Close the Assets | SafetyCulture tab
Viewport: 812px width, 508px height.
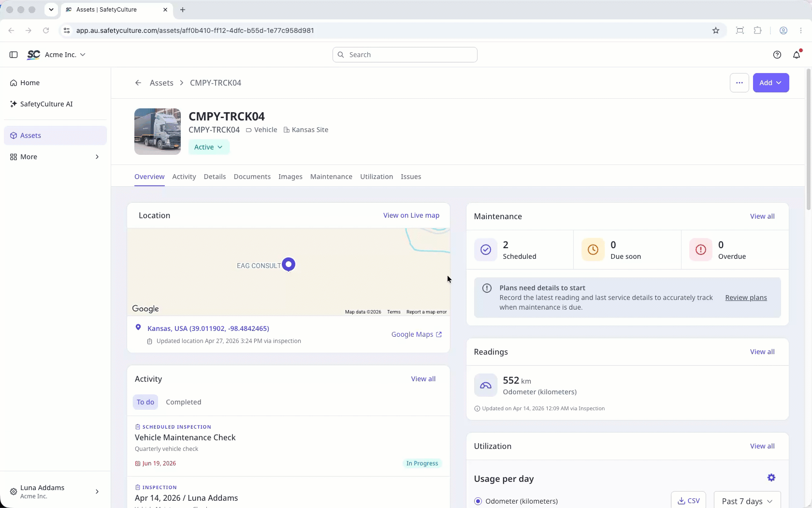(165, 10)
